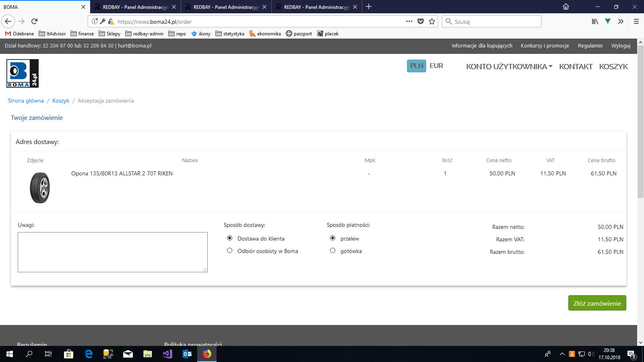
Task: Click the BOMA24.pl logo
Action: (23, 73)
